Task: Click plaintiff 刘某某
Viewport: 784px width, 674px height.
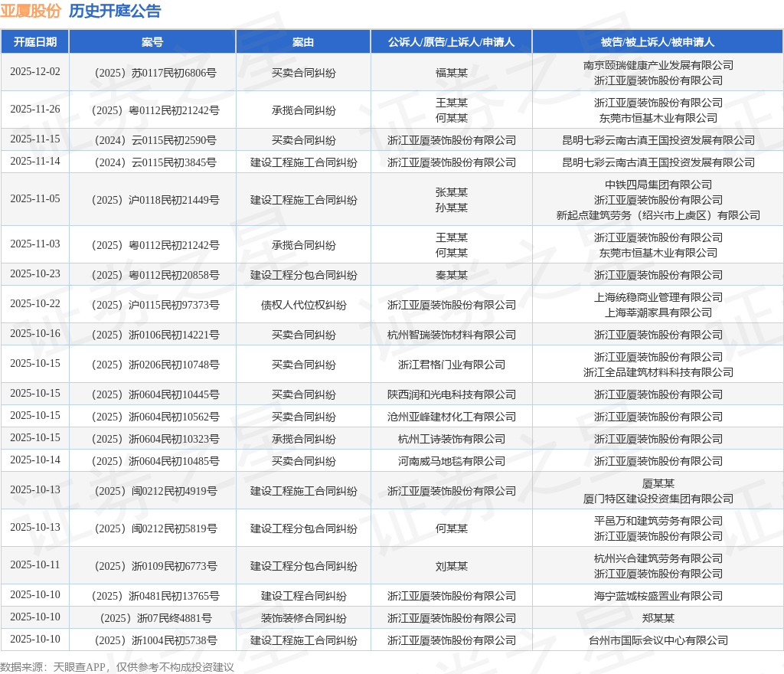Action: tap(452, 567)
